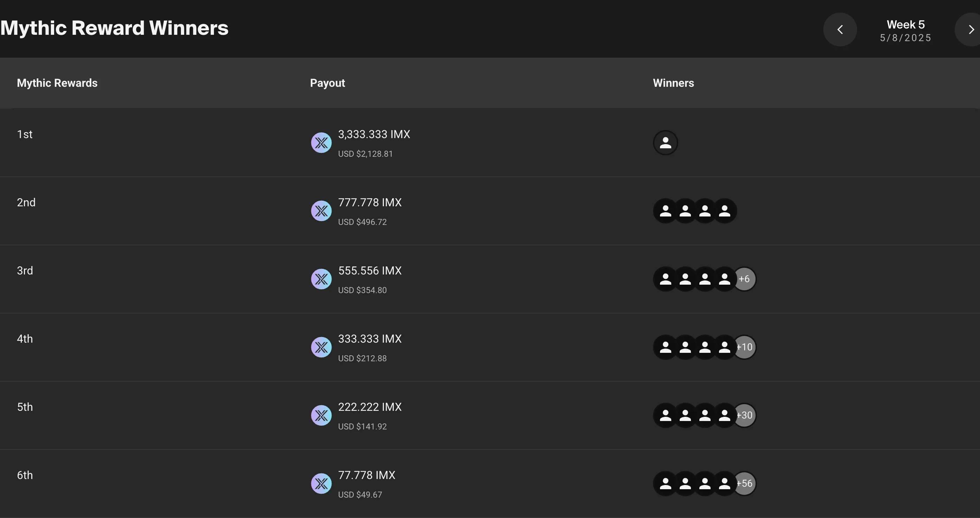Image resolution: width=980 pixels, height=518 pixels.
Task: Expand the +10 more winners badge
Action: (746, 347)
